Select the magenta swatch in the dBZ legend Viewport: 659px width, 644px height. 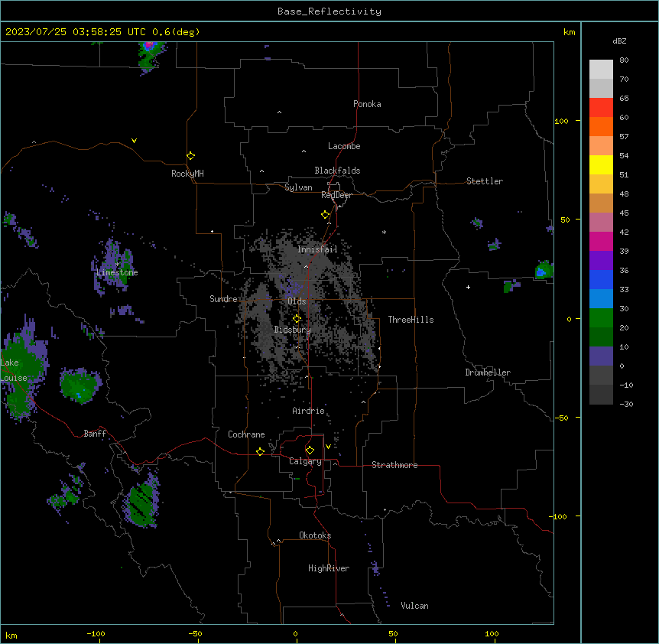(x=601, y=241)
